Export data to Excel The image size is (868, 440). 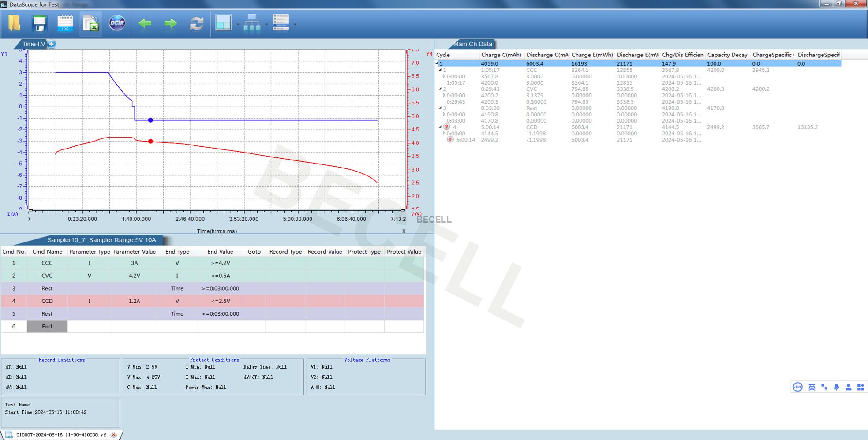(91, 23)
